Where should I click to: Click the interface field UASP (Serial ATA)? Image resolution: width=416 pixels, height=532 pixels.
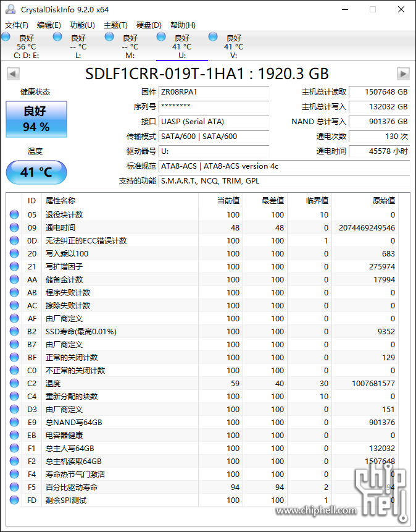pyautogui.click(x=214, y=122)
